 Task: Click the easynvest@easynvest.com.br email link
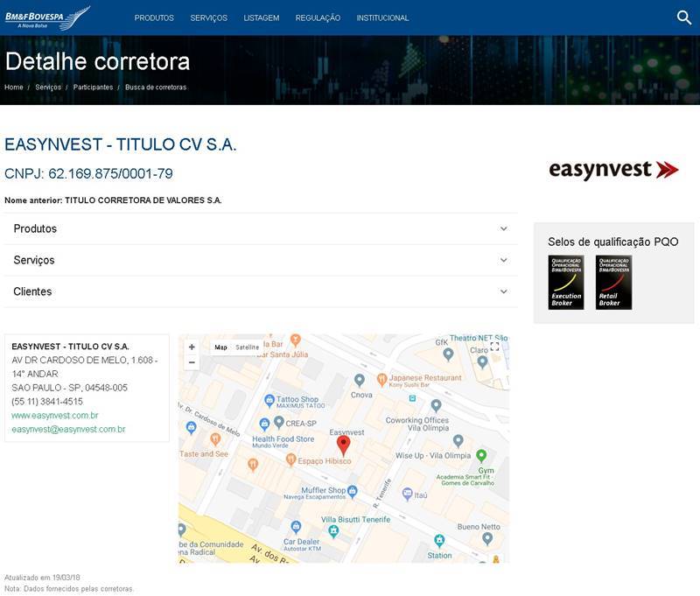(x=68, y=429)
